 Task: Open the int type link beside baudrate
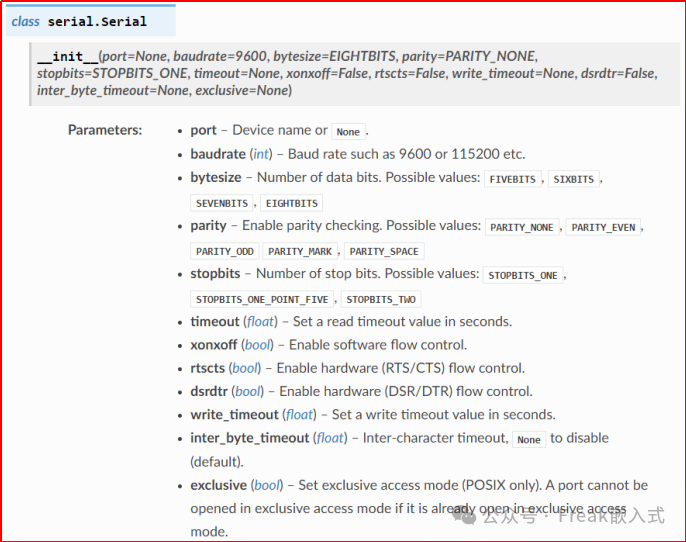click(261, 154)
